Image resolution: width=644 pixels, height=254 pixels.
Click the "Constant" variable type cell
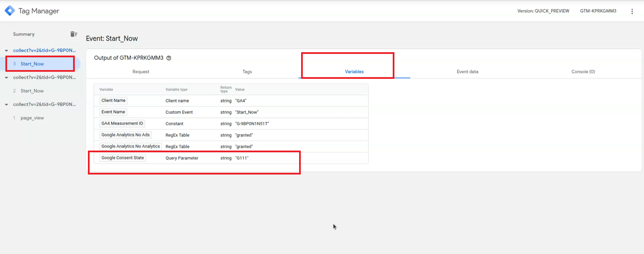(174, 124)
